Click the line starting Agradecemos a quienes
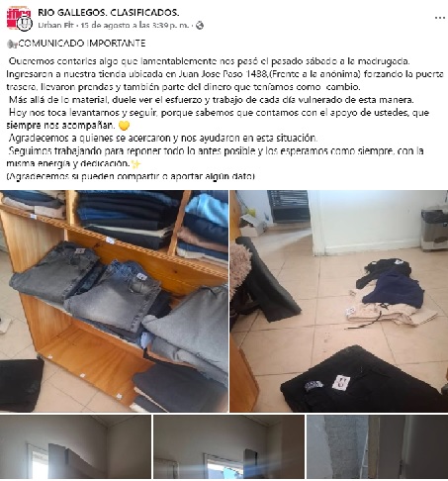448x481 pixels. pos(163,138)
